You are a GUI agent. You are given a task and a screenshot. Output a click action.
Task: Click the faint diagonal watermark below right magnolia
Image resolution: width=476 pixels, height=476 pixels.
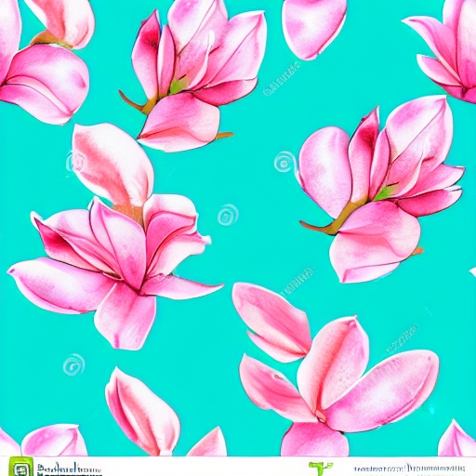tap(297, 282)
